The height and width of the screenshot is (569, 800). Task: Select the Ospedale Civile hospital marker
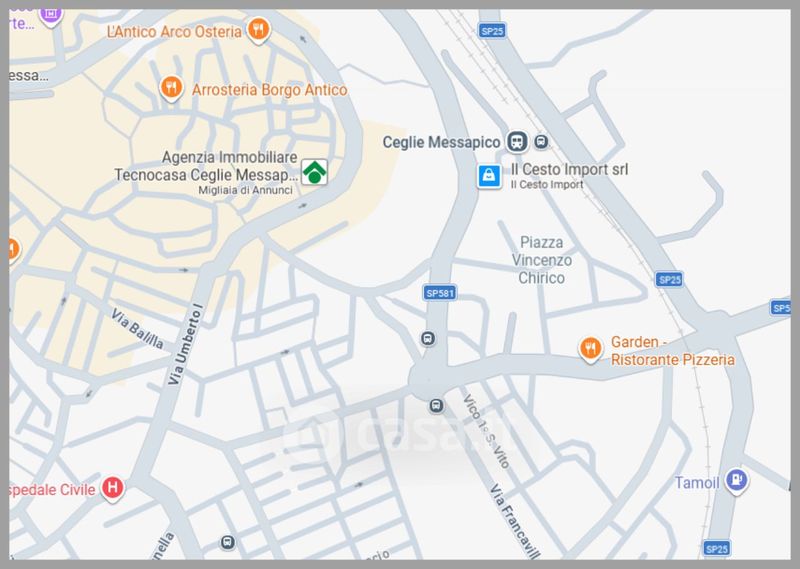(112, 488)
